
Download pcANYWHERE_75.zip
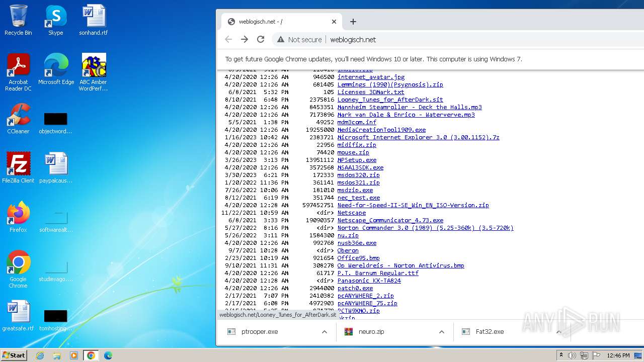click(367, 303)
